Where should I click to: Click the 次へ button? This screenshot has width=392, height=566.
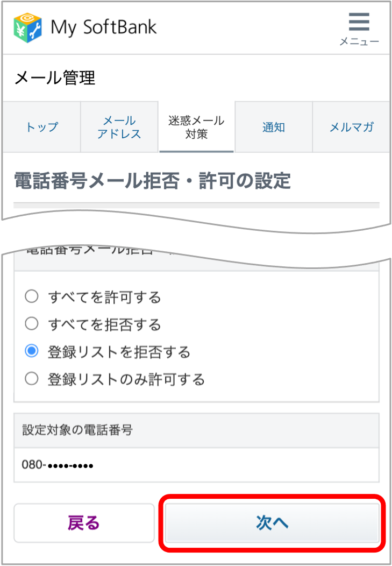(273, 523)
